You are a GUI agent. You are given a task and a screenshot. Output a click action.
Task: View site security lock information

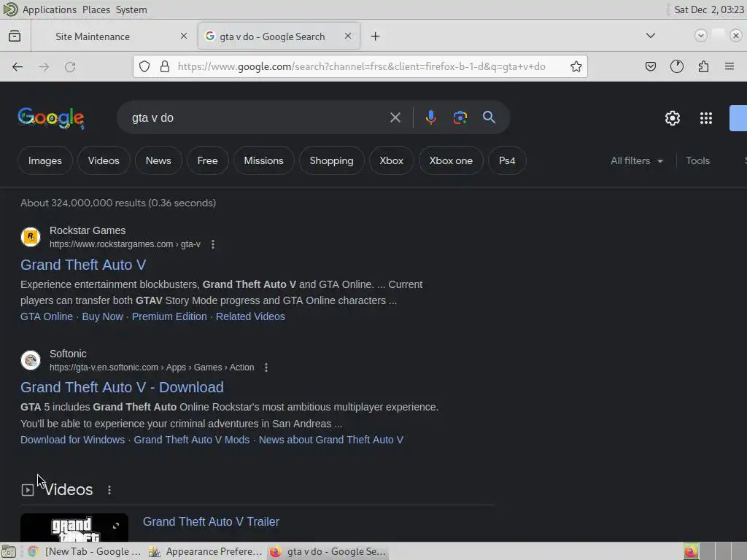165,66
